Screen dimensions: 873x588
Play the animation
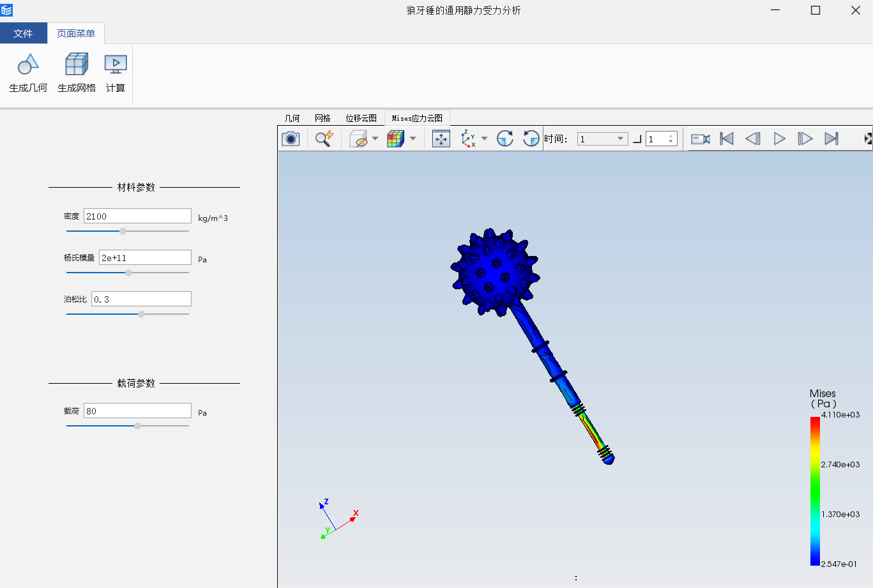(779, 139)
